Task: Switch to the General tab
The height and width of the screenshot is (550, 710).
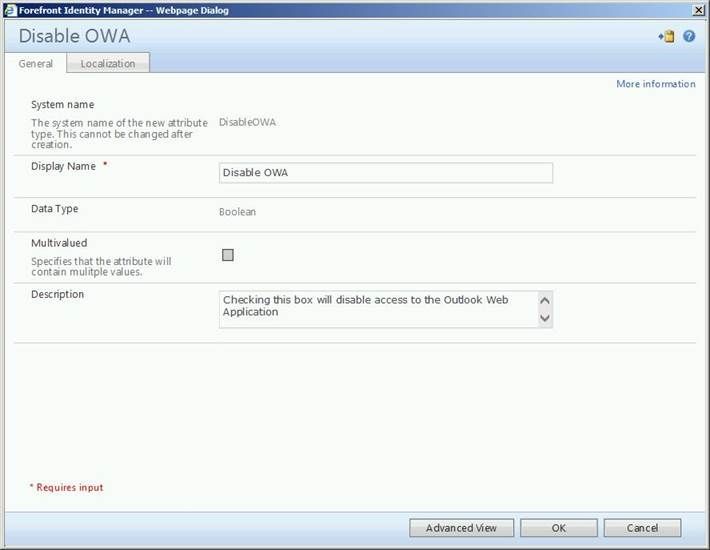Action: (x=36, y=64)
